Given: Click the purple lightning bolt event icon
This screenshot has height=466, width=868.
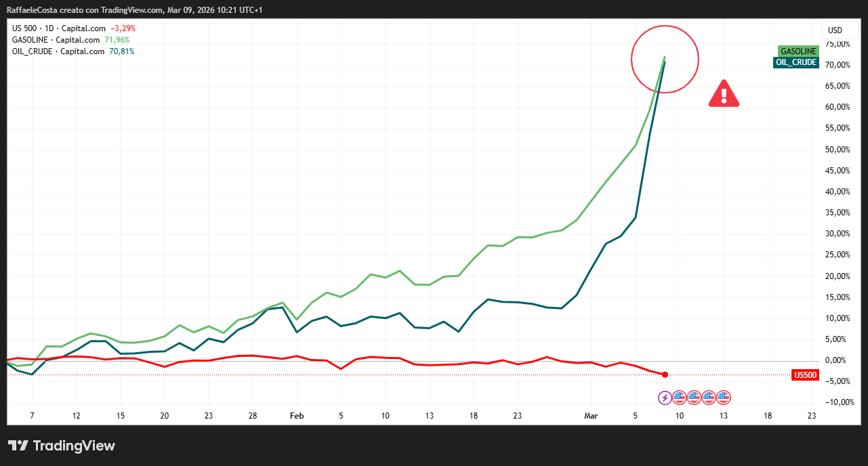Looking at the screenshot, I should click(665, 398).
